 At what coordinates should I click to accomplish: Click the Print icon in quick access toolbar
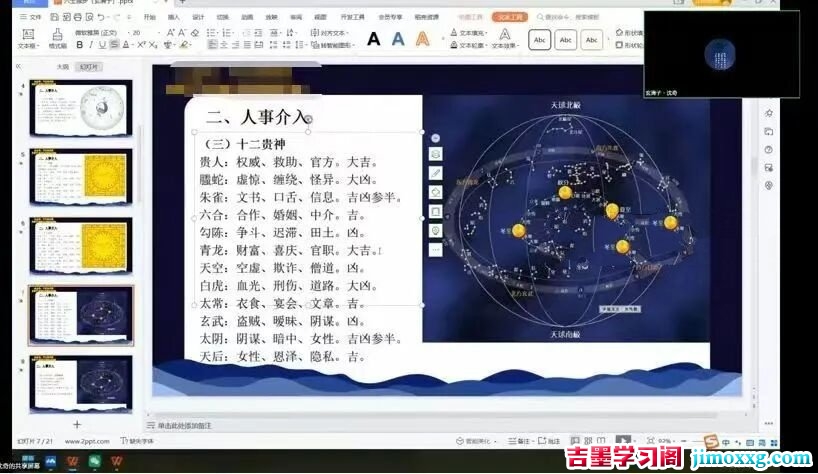click(77, 17)
